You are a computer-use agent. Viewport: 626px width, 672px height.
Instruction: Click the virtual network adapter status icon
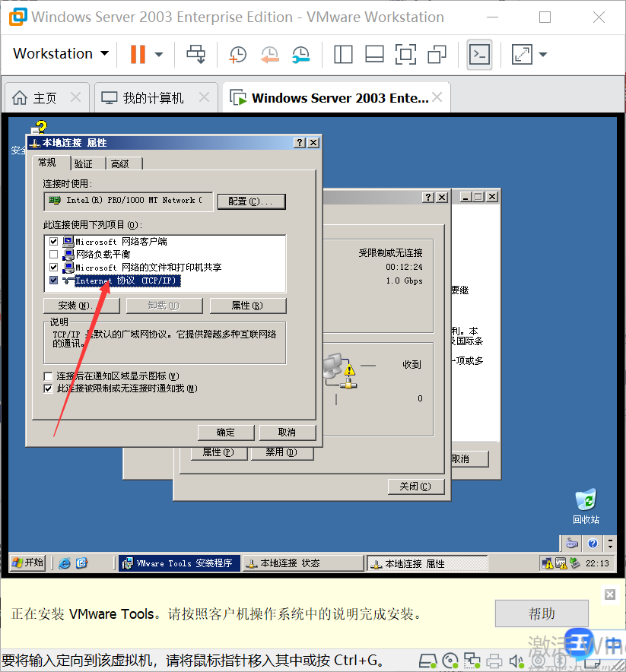[x=472, y=660]
